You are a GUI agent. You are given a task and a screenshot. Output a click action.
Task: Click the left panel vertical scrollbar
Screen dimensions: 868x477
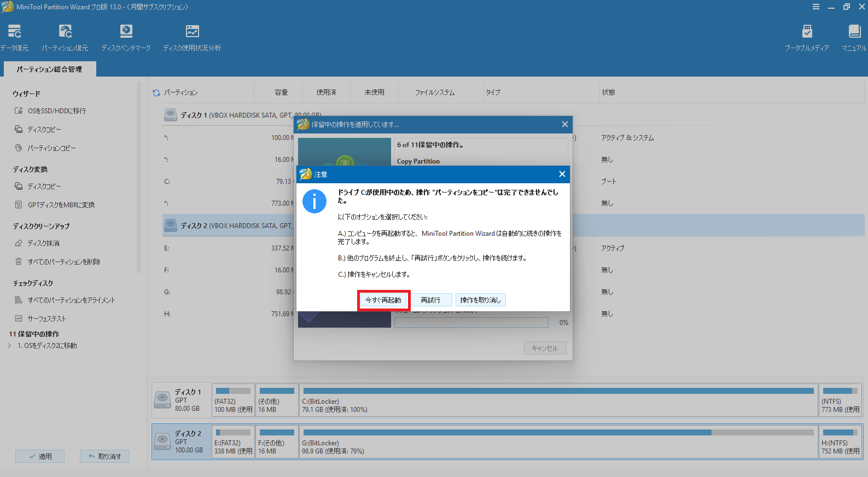tap(139, 177)
